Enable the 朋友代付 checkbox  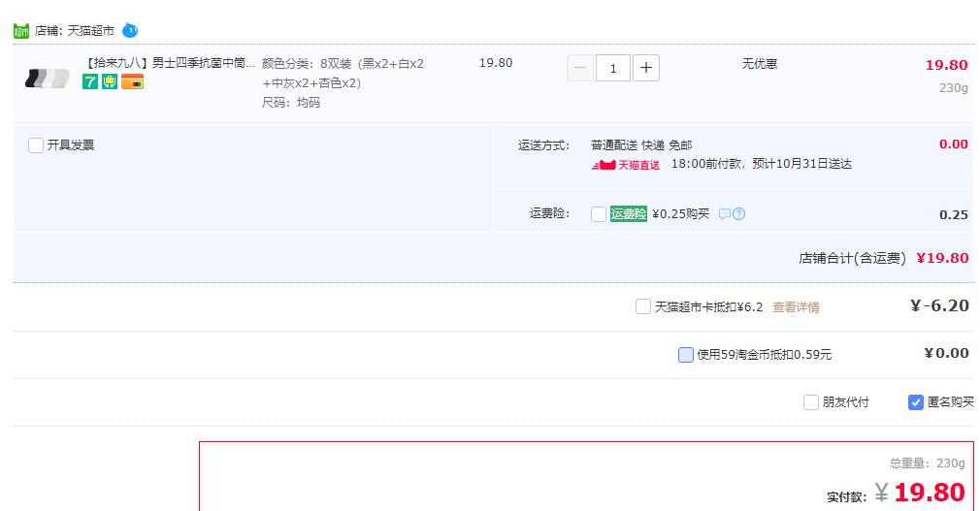(810, 402)
